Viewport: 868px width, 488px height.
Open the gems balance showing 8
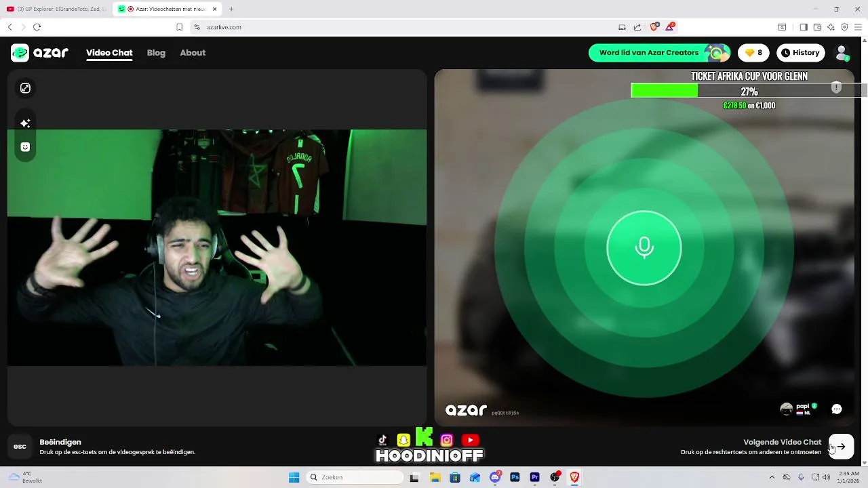point(753,53)
